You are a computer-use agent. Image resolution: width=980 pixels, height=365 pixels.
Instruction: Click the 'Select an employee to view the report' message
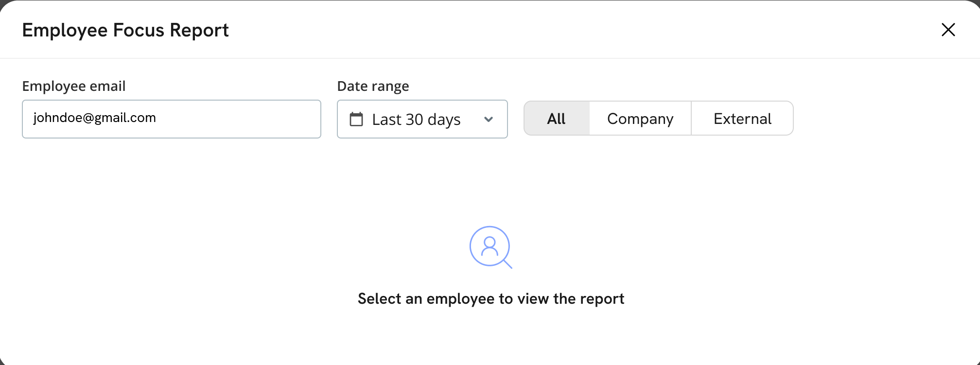pyautogui.click(x=490, y=298)
